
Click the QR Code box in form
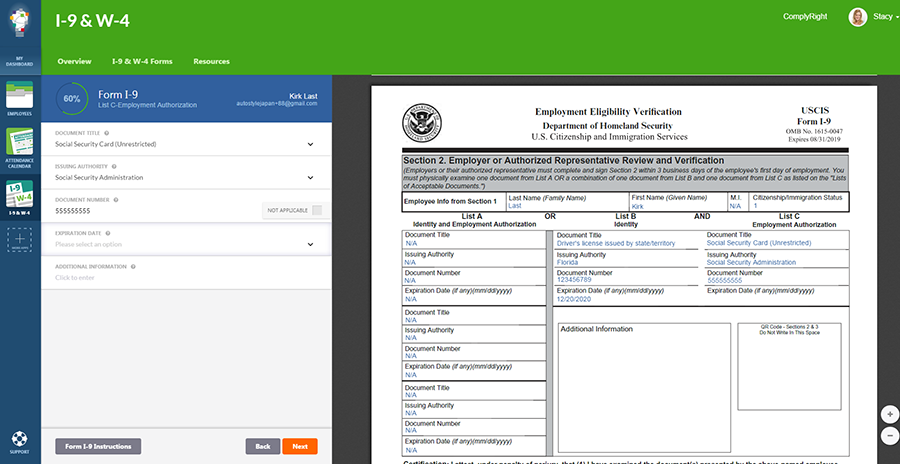(789, 366)
